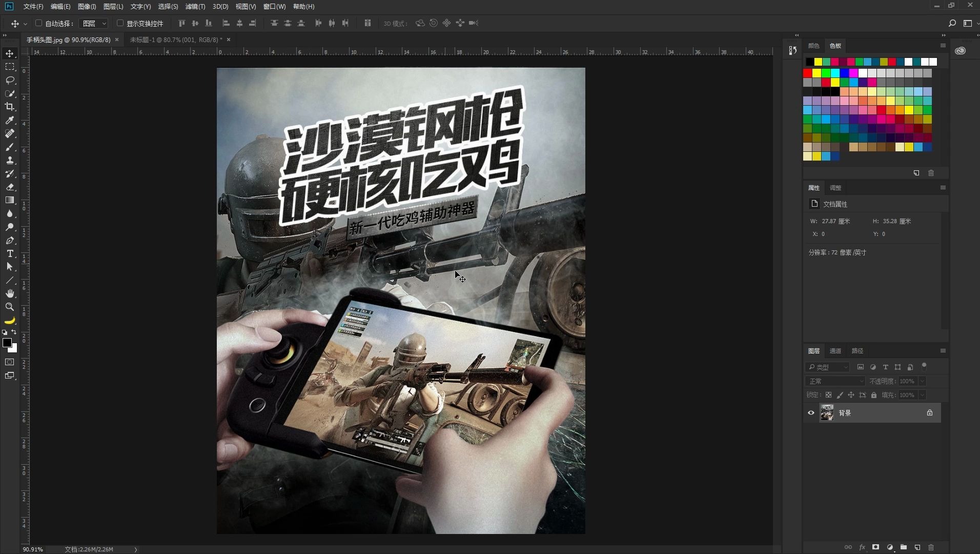Image resolution: width=980 pixels, height=554 pixels.
Task: Open the Layers panel menu
Action: coord(943,351)
